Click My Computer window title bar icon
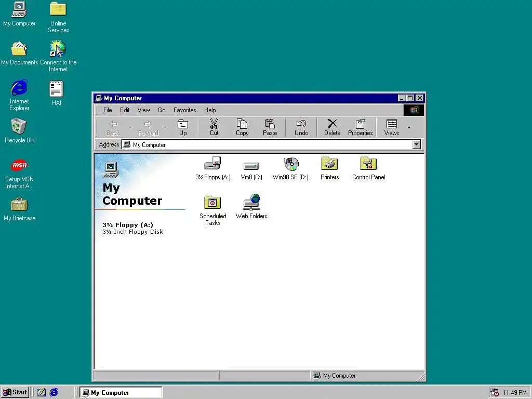Image resolution: width=532 pixels, height=399 pixels. coord(98,98)
